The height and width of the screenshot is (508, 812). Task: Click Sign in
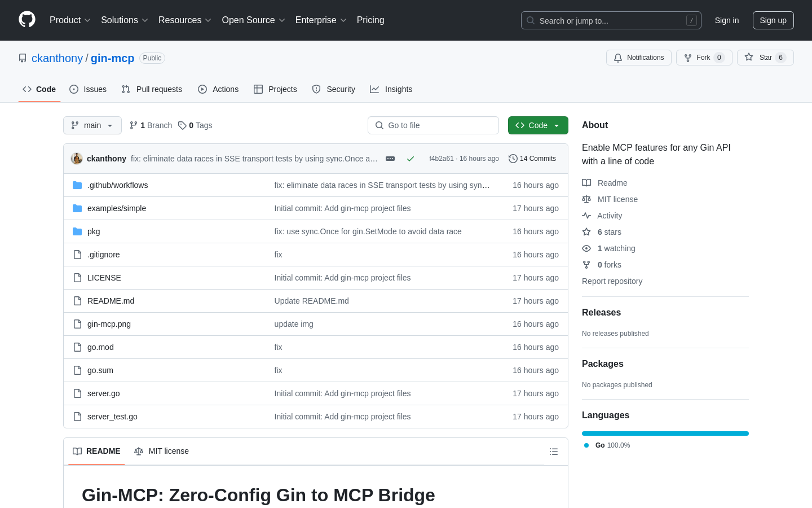point(727,20)
